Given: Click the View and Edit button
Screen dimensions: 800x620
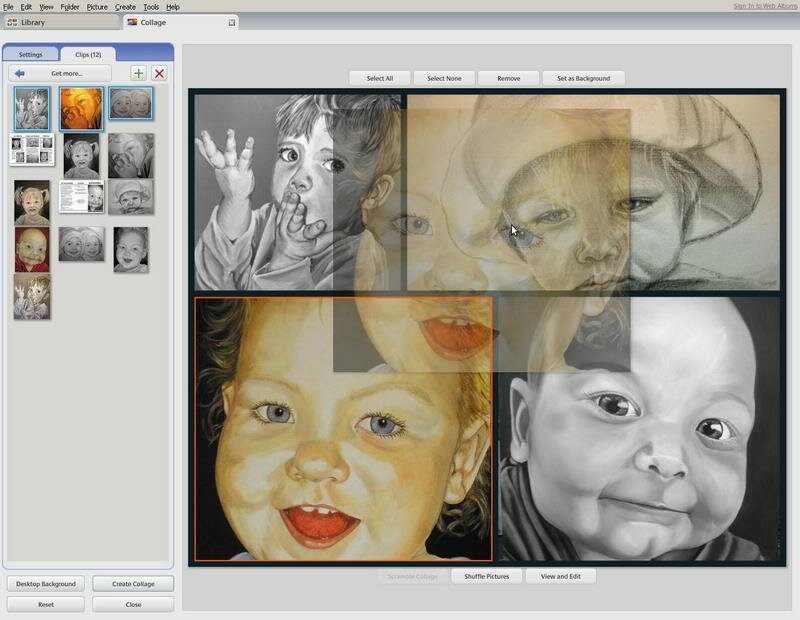Looking at the screenshot, I should tap(561, 576).
